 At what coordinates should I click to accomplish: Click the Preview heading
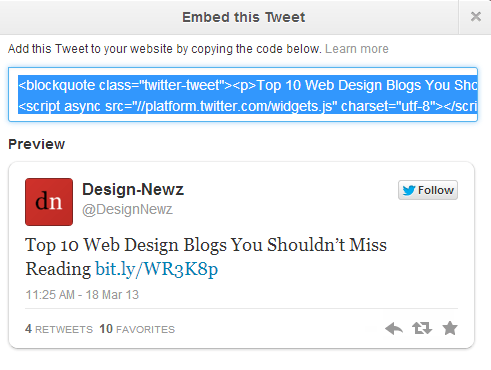coord(37,144)
